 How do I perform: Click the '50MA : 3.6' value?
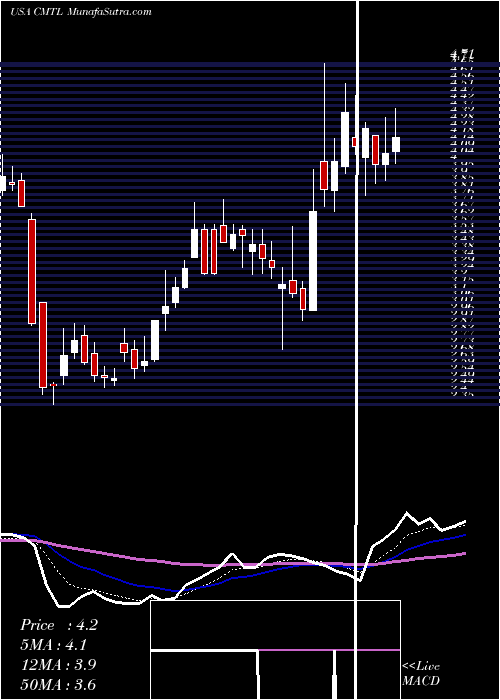[x=58, y=685]
